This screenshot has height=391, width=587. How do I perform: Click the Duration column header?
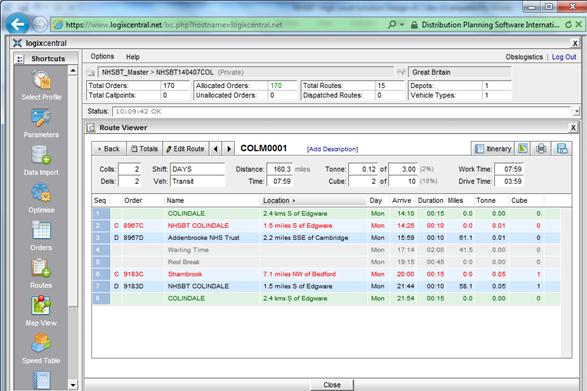pos(431,200)
